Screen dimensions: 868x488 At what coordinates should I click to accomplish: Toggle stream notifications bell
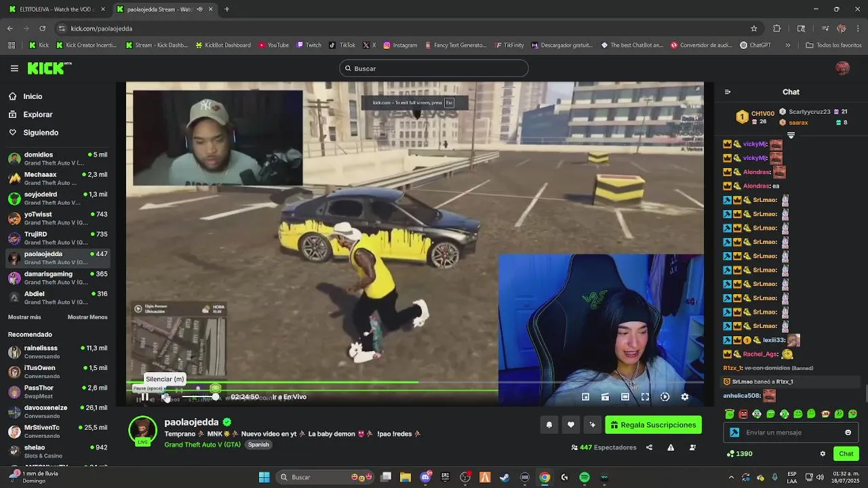tap(549, 425)
